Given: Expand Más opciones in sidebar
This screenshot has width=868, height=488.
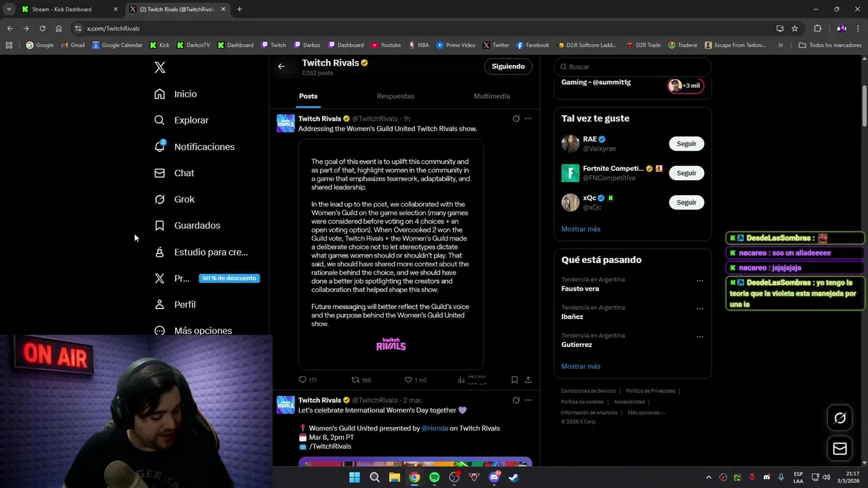Looking at the screenshot, I should pos(193,330).
